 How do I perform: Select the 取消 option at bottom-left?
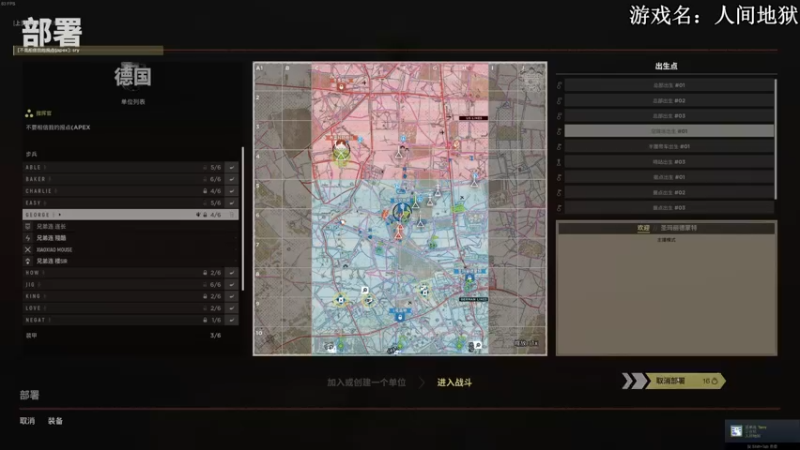[x=28, y=421]
